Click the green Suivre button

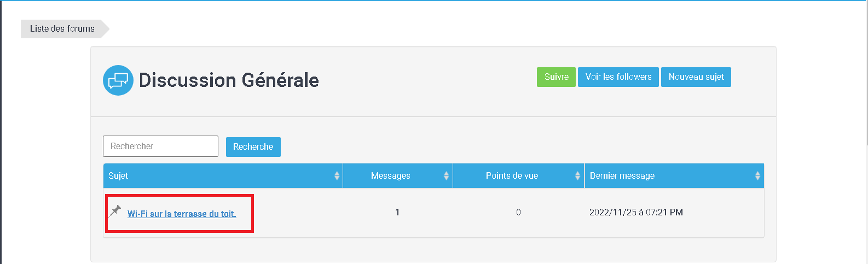click(x=556, y=77)
